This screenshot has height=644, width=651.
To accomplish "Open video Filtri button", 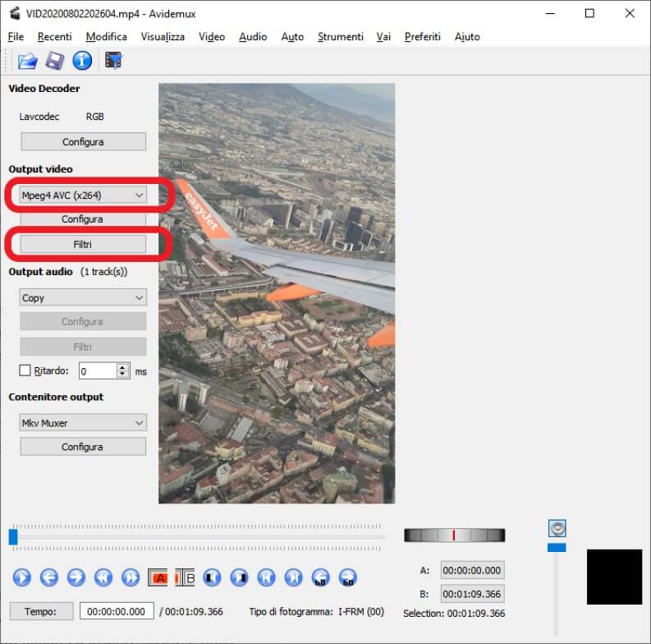I will 83,244.
